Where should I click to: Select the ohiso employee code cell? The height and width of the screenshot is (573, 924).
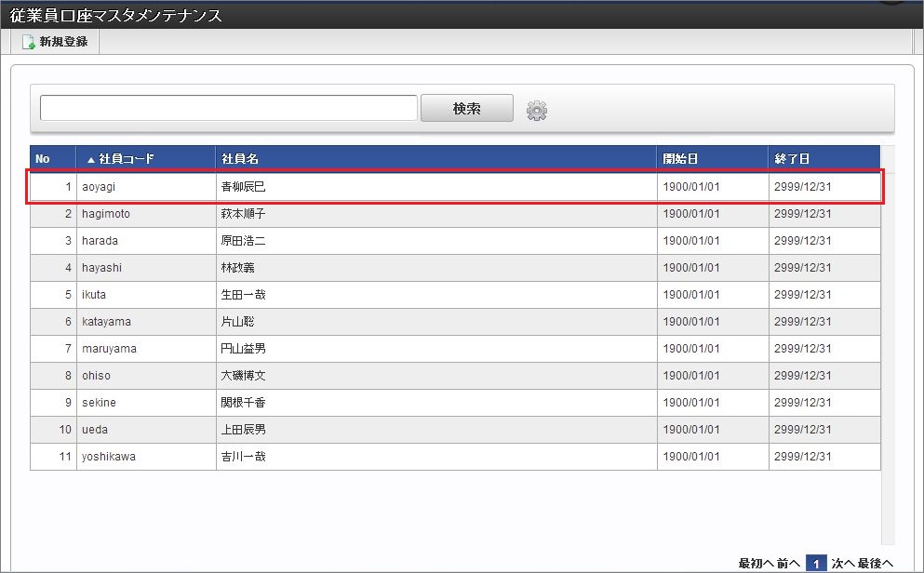tap(146, 376)
